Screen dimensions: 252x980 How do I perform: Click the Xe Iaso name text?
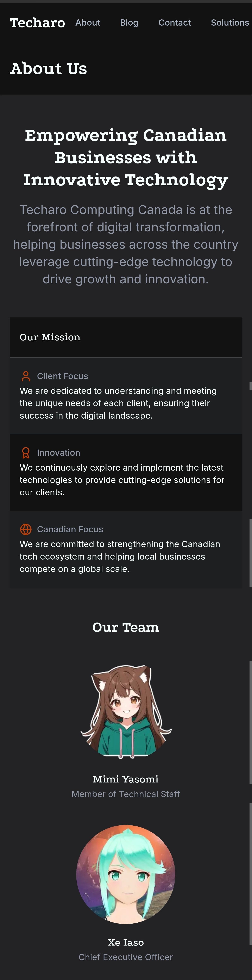pos(126,942)
